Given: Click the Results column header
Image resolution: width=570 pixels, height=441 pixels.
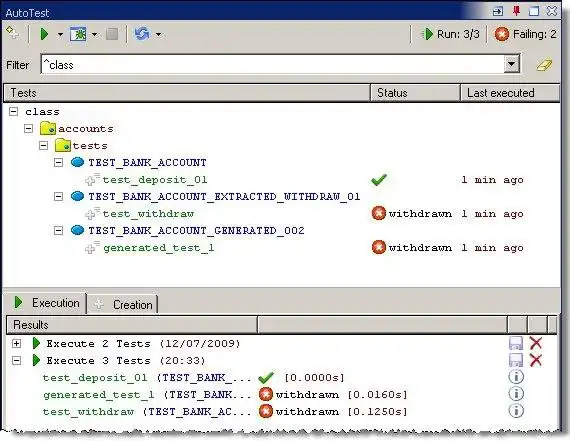Looking at the screenshot, I should [x=132, y=325].
